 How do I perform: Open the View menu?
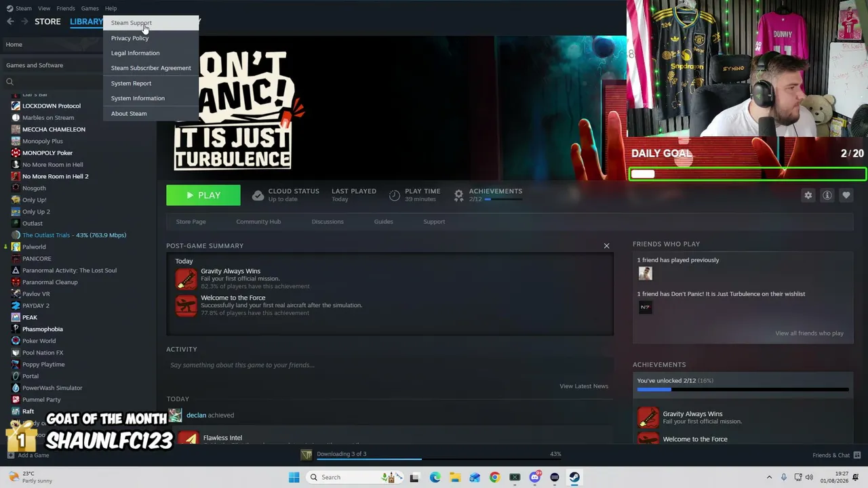[x=44, y=8]
